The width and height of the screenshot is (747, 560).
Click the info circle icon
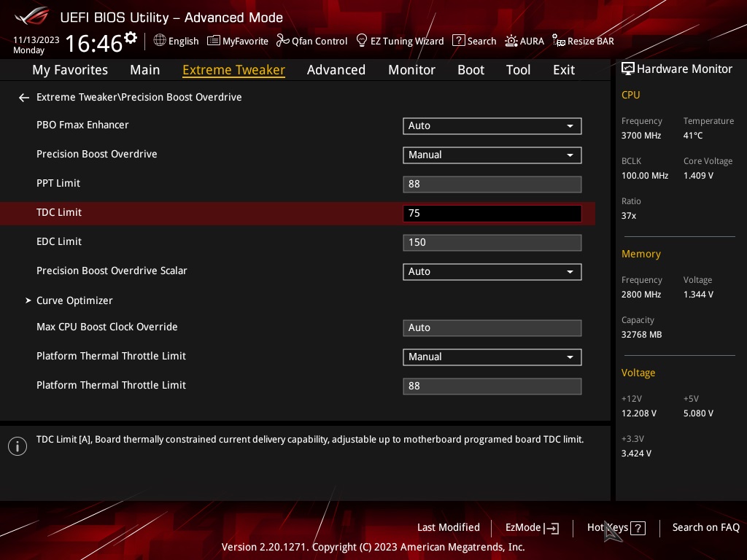[x=18, y=446]
